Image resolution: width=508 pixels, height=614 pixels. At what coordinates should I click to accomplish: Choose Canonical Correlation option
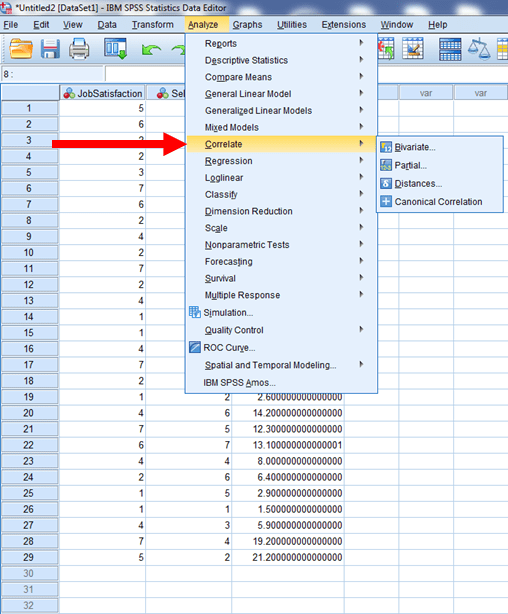440,202
